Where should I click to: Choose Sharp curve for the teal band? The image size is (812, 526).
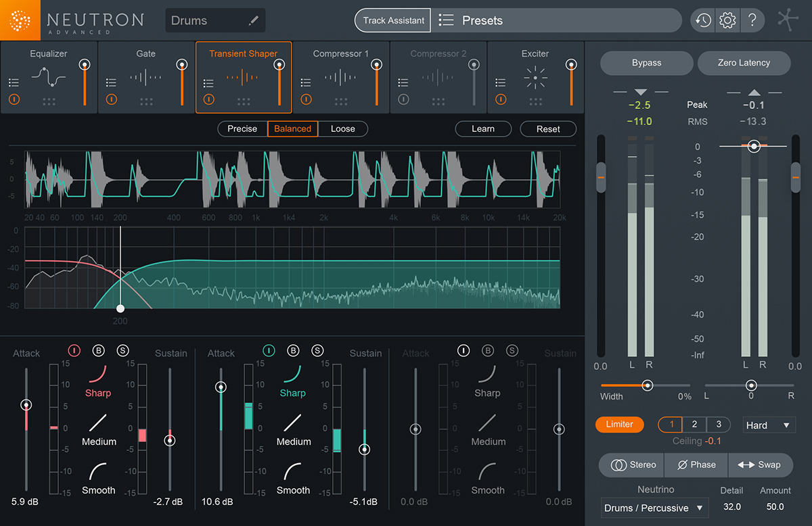(x=293, y=381)
